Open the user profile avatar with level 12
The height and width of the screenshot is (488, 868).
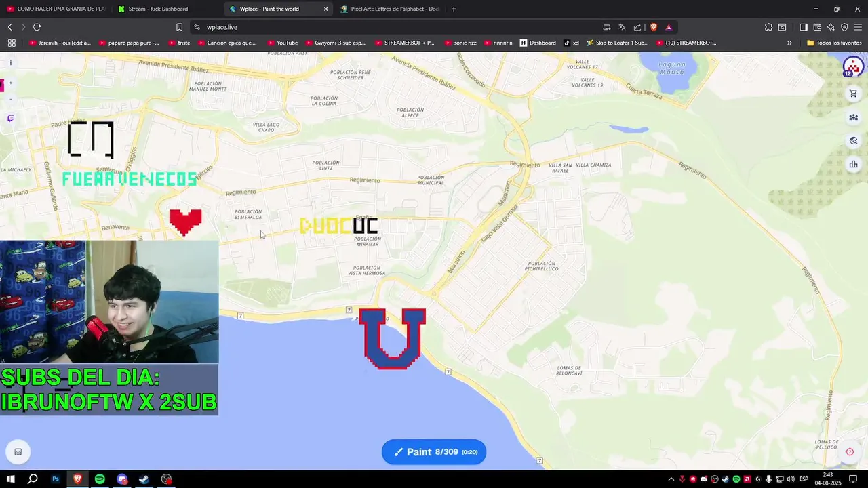[x=852, y=67]
